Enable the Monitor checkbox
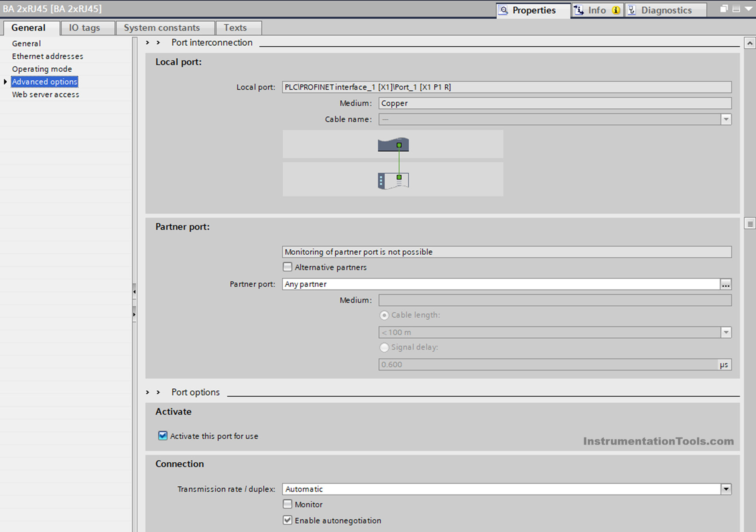This screenshot has width=756, height=532. click(287, 504)
